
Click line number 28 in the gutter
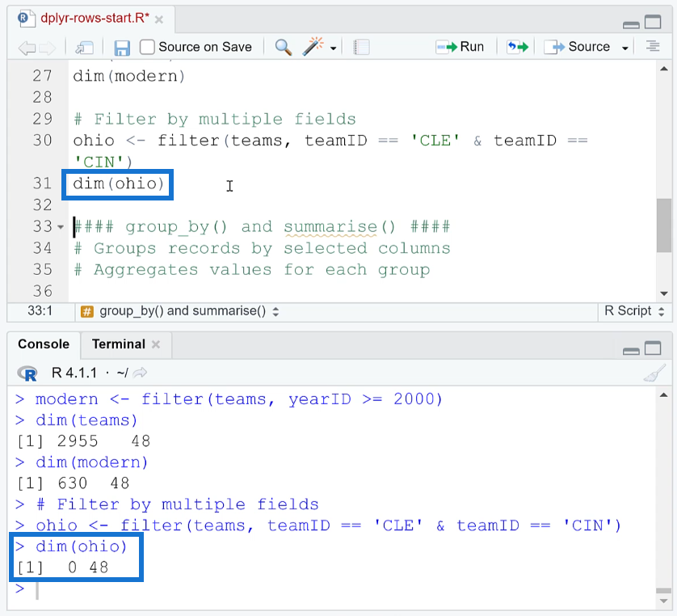42,97
